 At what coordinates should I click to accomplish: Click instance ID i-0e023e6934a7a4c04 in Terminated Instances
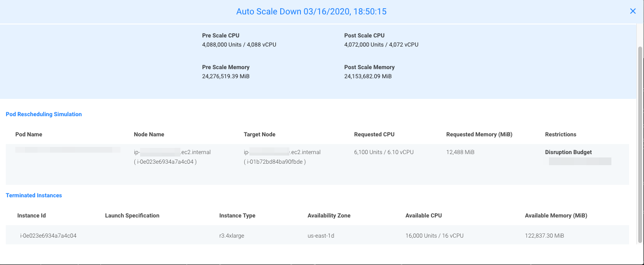[48, 236]
